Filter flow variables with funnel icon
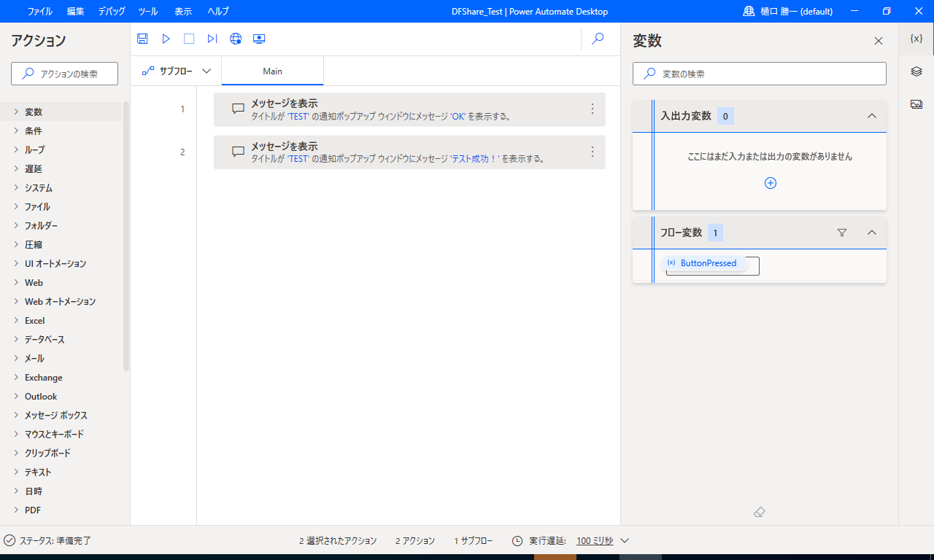934x560 pixels. pos(842,233)
